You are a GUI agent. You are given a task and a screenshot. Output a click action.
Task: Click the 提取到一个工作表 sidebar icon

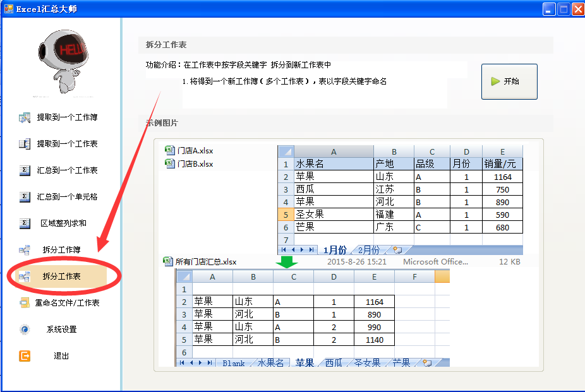pos(25,144)
